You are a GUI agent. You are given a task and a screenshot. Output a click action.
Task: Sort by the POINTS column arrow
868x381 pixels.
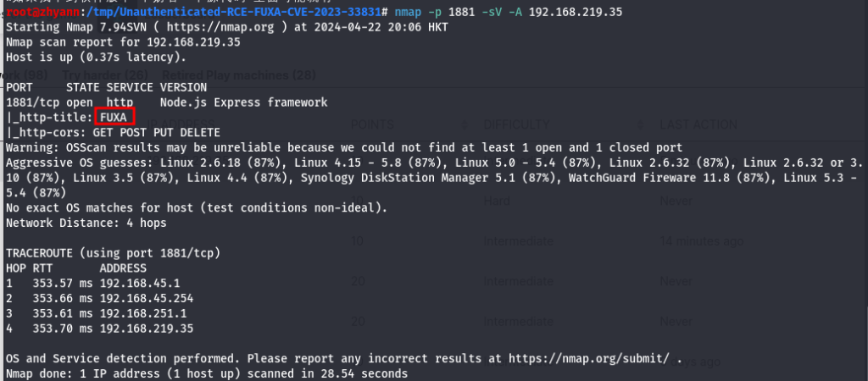pos(465,125)
